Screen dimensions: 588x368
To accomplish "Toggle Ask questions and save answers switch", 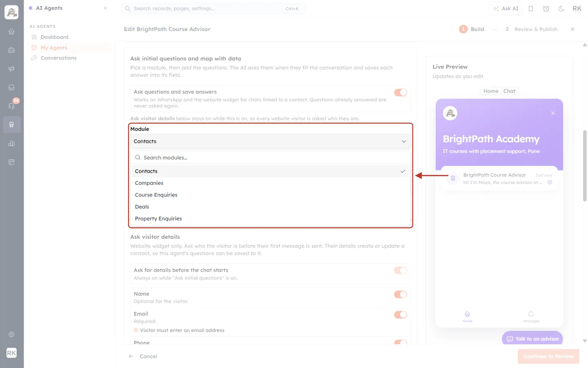I will (x=401, y=92).
